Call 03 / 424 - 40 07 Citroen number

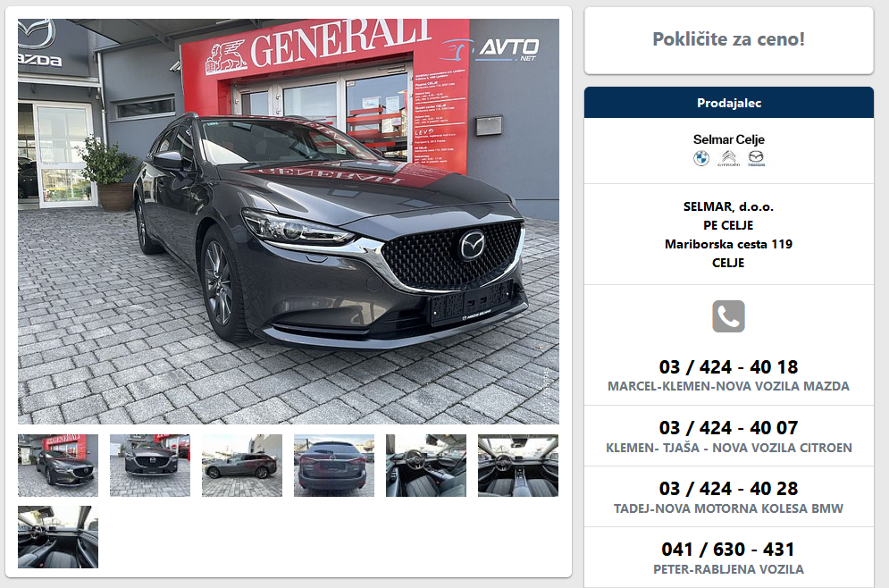[x=728, y=427]
